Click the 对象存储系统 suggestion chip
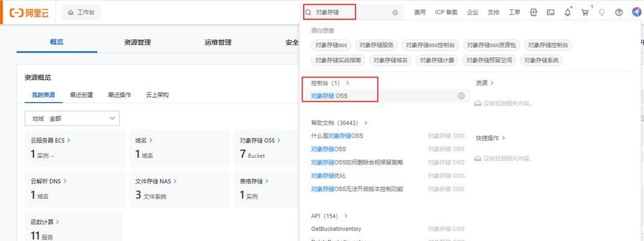 541,60
